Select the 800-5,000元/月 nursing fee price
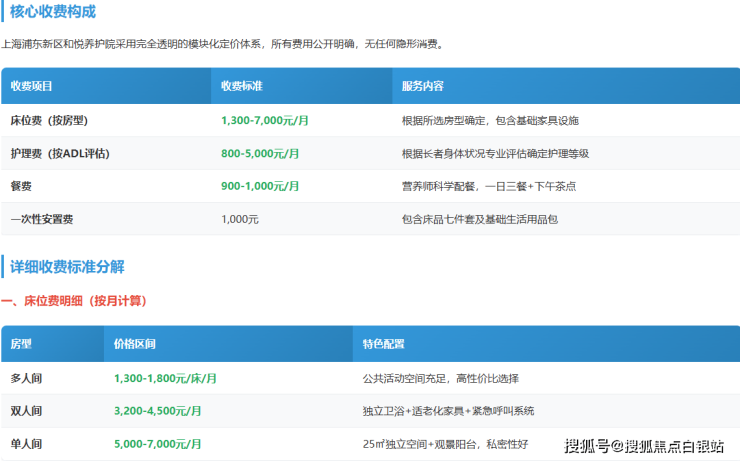 click(x=260, y=154)
